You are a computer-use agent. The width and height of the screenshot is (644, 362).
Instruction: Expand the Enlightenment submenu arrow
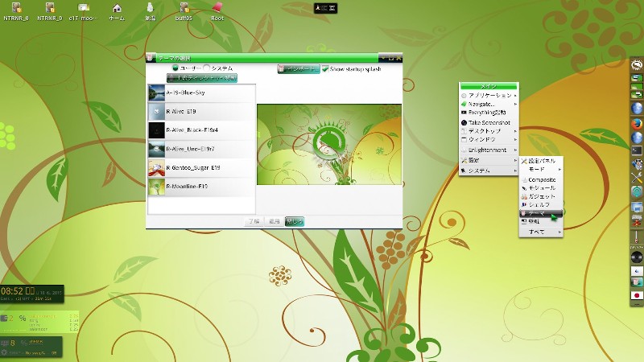[515, 150]
